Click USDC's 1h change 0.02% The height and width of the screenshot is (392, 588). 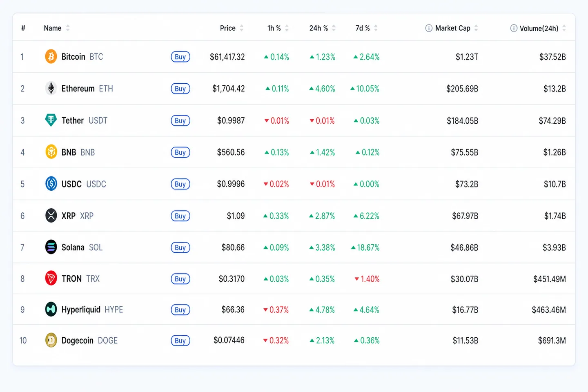(x=276, y=184)
